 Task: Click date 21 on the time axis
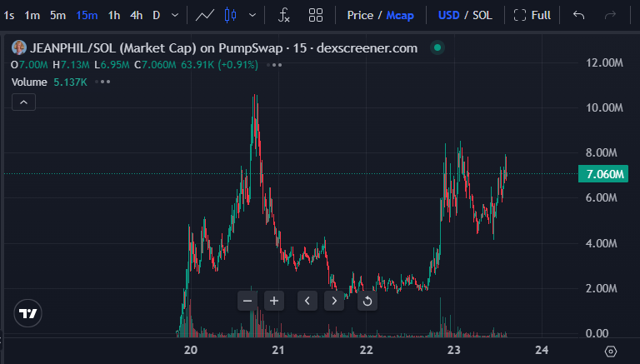point(278,350)
